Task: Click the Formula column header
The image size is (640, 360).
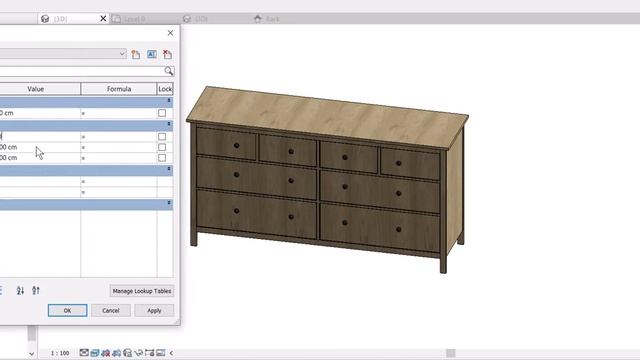Action: pos(119,89)
